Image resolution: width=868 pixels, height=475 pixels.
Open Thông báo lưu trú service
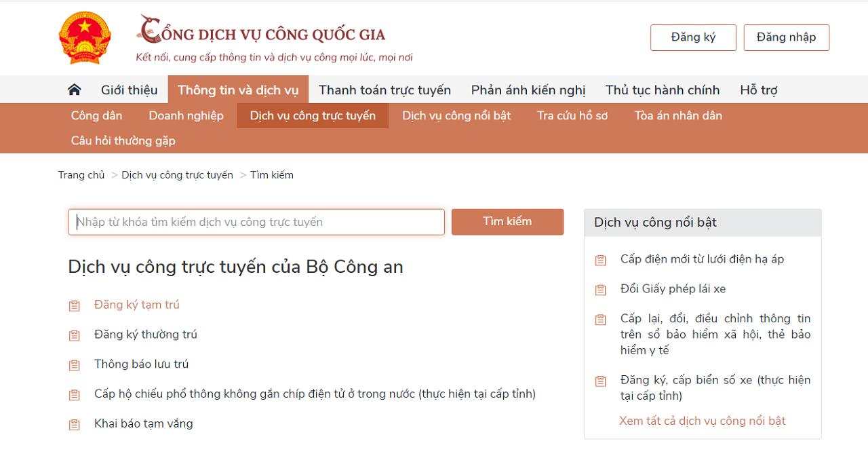click(x=141, y=364)
